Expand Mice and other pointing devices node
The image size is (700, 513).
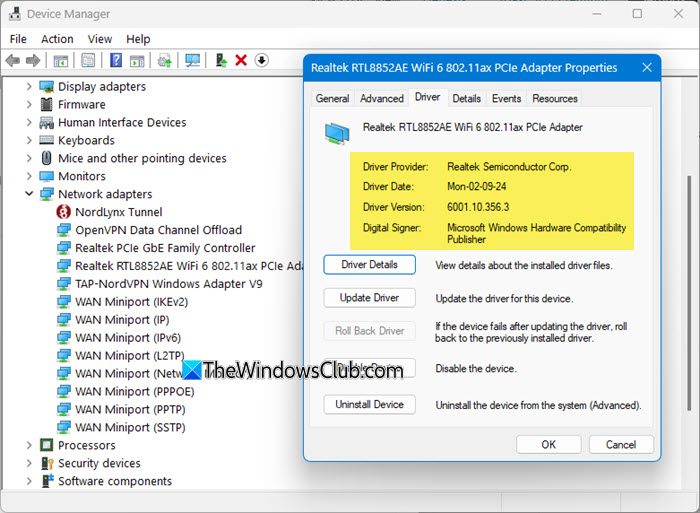[29, 158]
